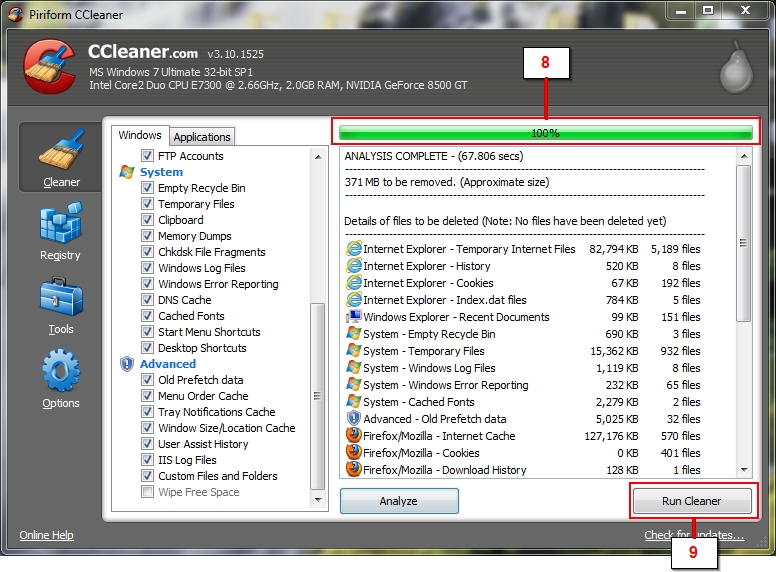This screenshot has height=572, width=776.
Task: Open the Cleaner section in the sidebar
Action: click(x=60, y=157)
